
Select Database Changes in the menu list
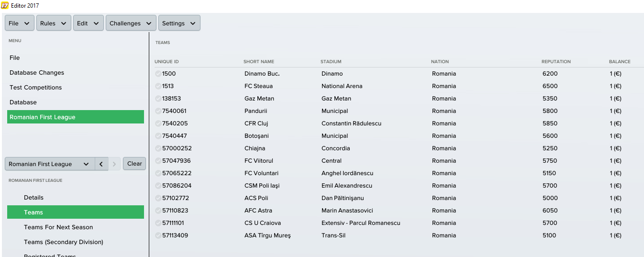pos(37,73)
